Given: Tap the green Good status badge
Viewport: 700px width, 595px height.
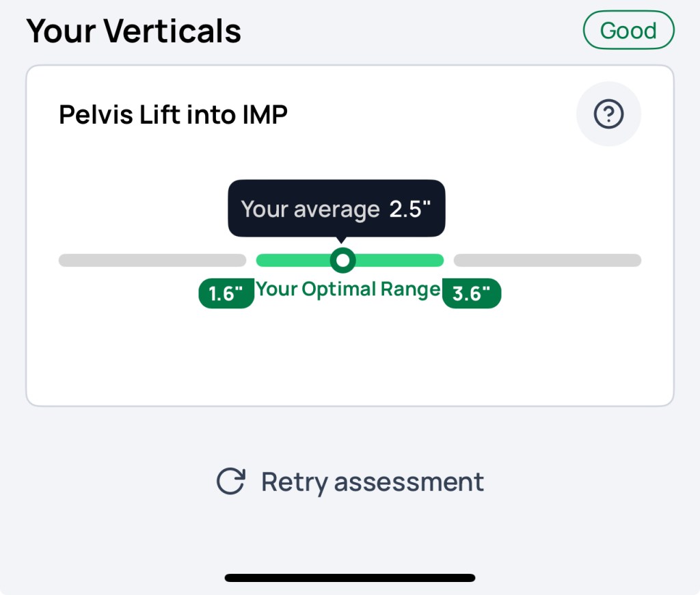Looking at the screenshot, I should [x=628, y=31].
